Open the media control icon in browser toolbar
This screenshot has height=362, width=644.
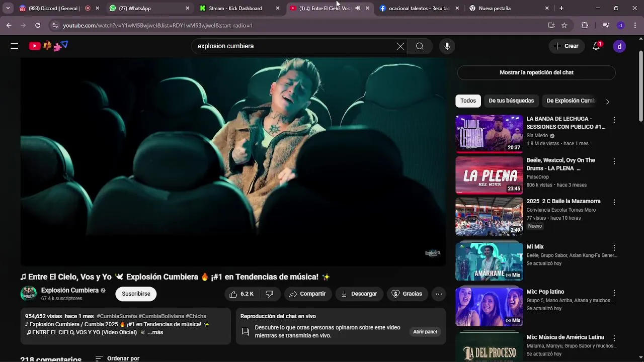click(606, 25)
